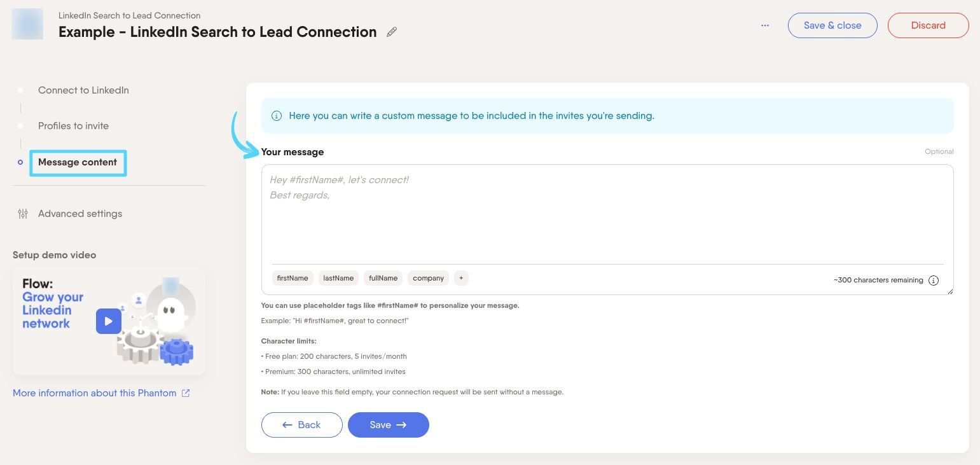Click the 'Your message' label
The width and height of the screenshot is (980, 465).
pyautogui.click(x=293, y=152)
